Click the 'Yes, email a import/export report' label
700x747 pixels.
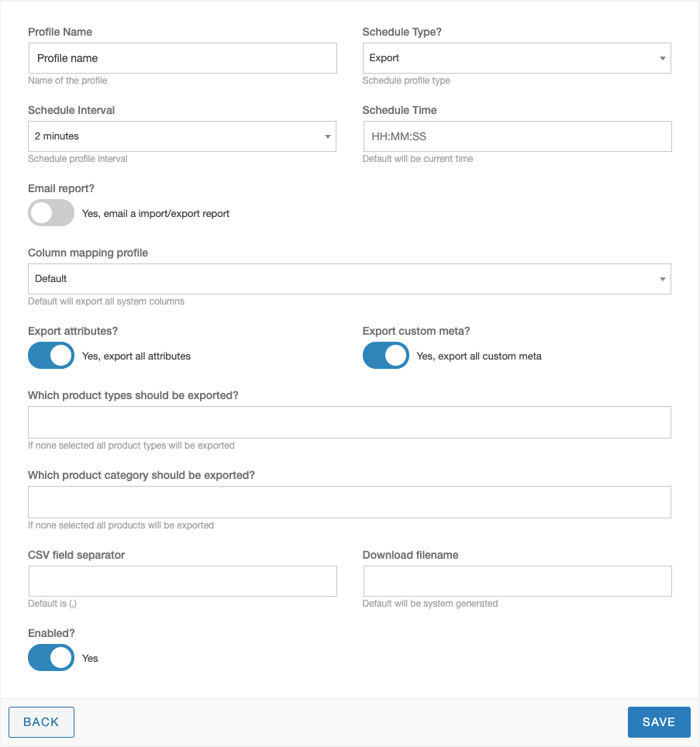(x=155, y=213)
